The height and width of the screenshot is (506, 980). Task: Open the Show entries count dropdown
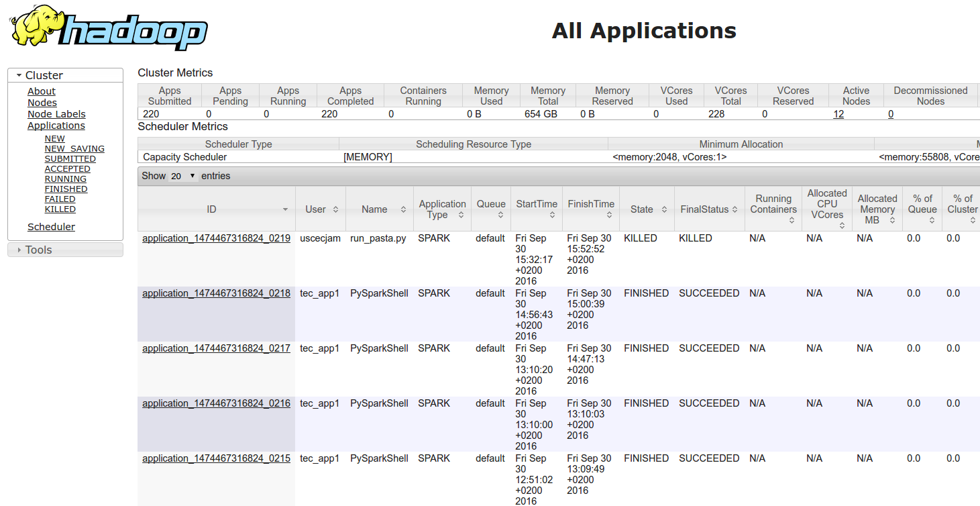(x=182, y=176)
